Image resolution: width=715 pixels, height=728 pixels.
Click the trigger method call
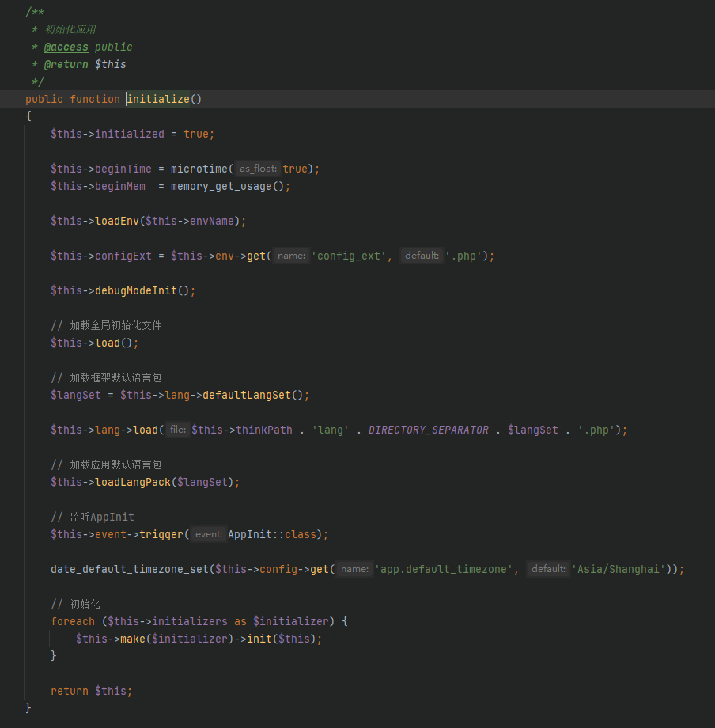[x=161, y=534]
